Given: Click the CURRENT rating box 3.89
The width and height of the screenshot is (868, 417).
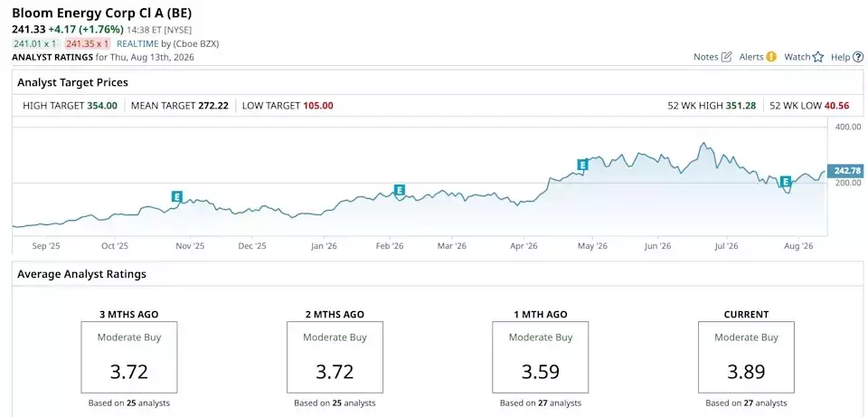Looking at the screenshot, I should point(746,357).
